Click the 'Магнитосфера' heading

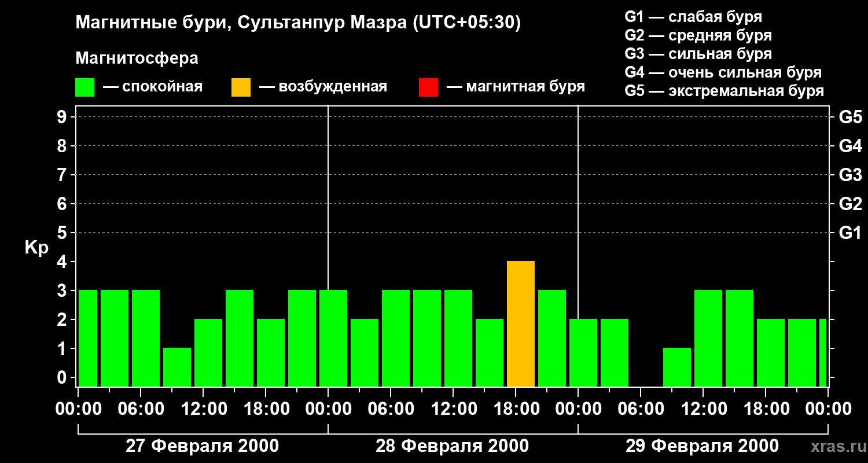pyautogui.click(x=137, y=58)
